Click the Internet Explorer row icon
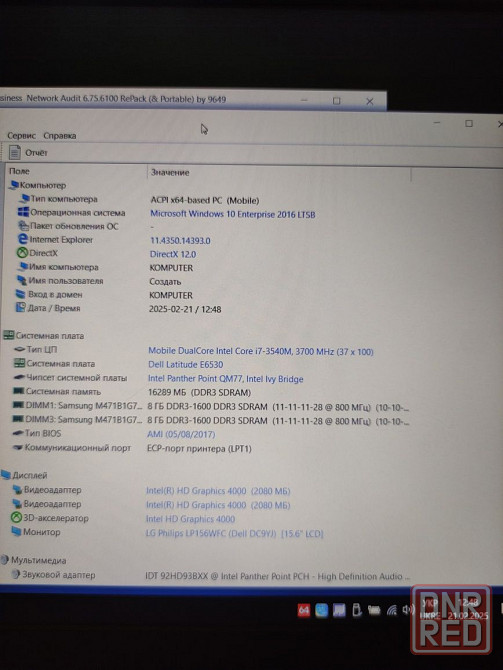This screenshot has height=670, width=503. click(x=23, y=239)
